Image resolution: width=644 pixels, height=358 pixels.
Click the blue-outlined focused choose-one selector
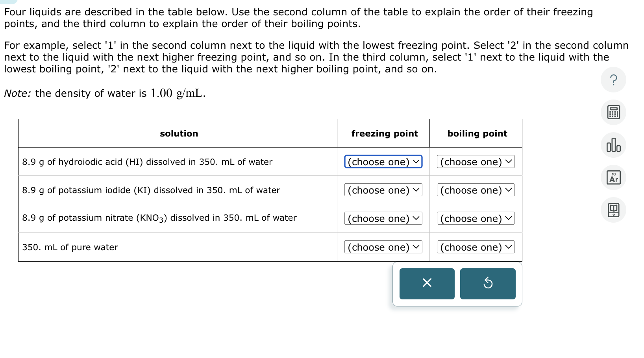tap(383, 162)
